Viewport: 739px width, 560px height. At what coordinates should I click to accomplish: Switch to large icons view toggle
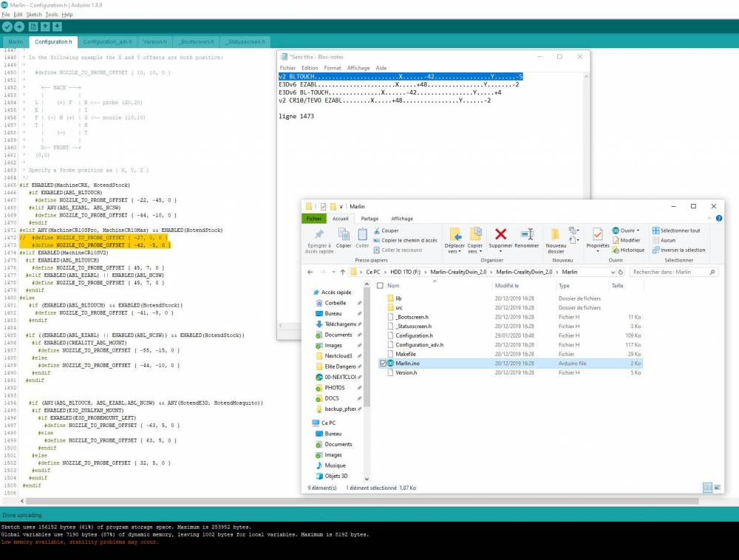click(718, 488)
